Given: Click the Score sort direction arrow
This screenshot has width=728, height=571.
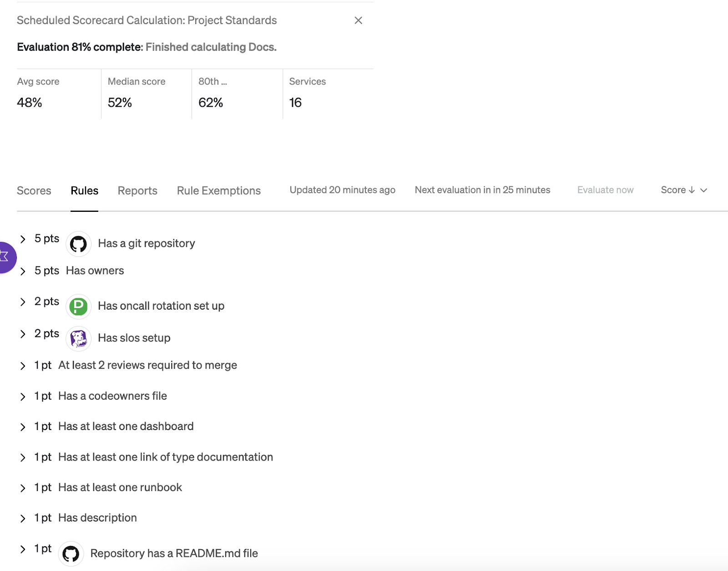Looking at the screenshot, I should pyautogui.click(x=692, y=190).
